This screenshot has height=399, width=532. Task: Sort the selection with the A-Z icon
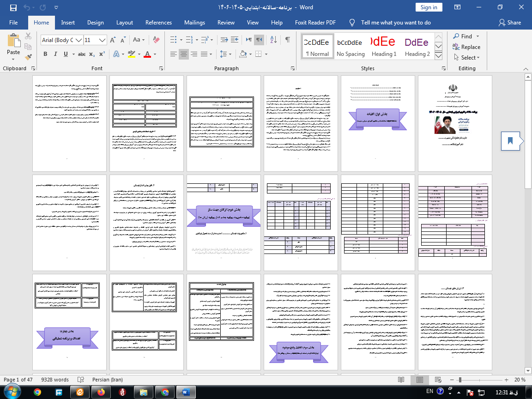pos(273,40)
